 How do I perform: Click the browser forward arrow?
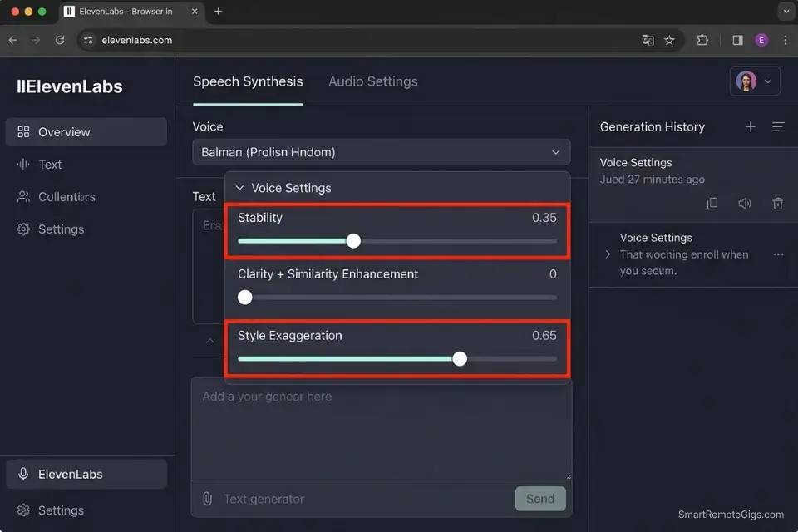(36, 40)
